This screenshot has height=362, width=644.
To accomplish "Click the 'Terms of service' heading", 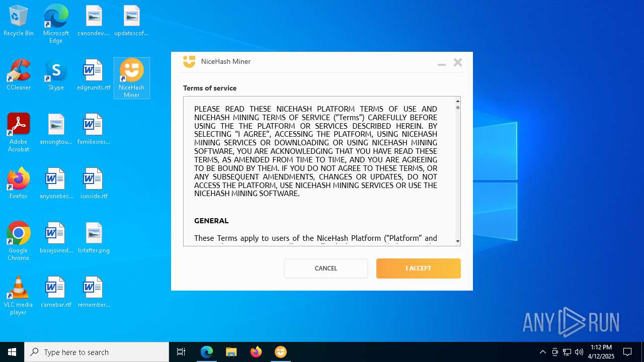I will [x=210, y=88].
